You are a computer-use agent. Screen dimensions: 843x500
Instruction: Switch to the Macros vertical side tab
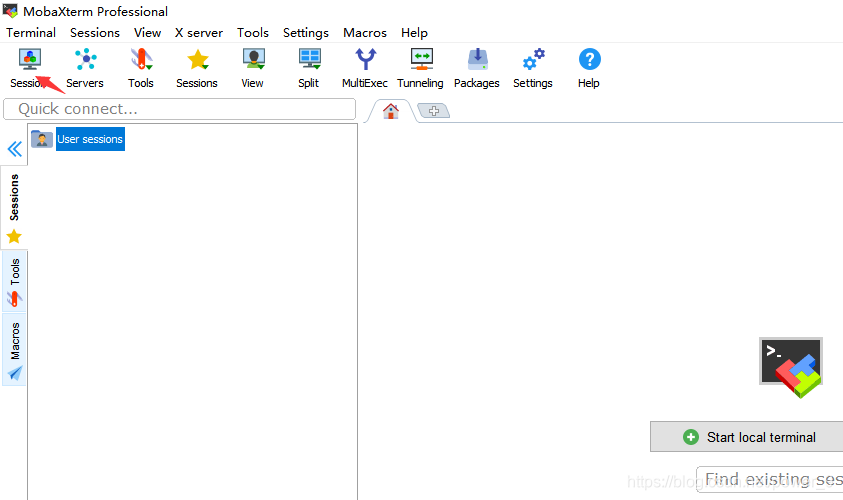coord(15,349)
